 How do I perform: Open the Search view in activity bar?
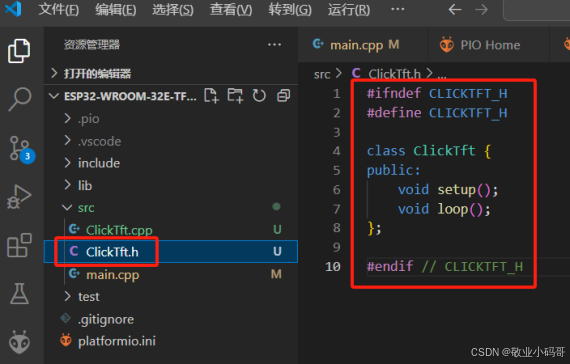(19, 99)
